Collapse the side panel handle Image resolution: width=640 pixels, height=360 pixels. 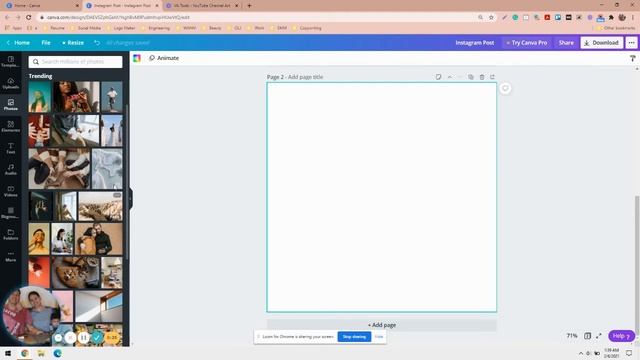(x=131, y=199)
